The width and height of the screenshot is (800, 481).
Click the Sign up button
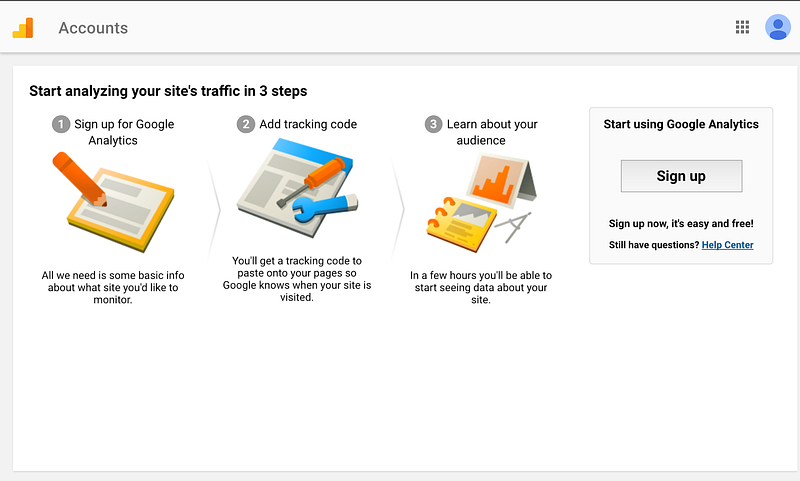(681, 176)
